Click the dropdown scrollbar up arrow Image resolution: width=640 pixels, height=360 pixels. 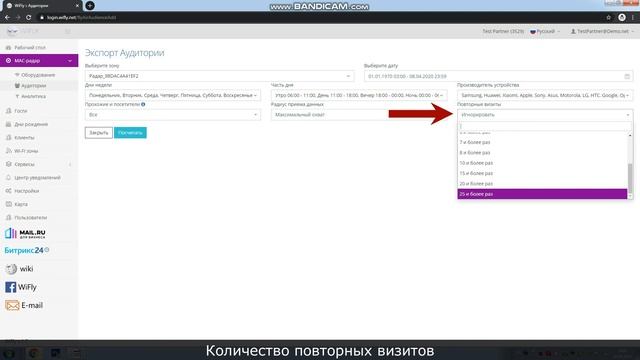[x=630, y=135]
